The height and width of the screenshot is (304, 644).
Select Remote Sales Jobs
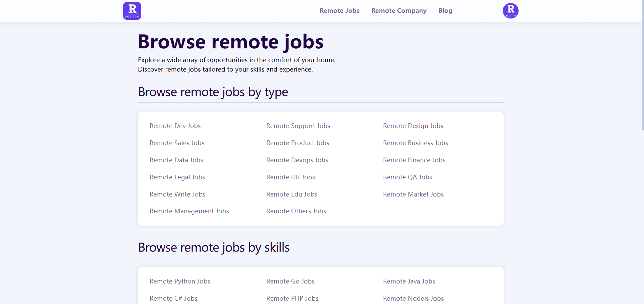(177, 143)
